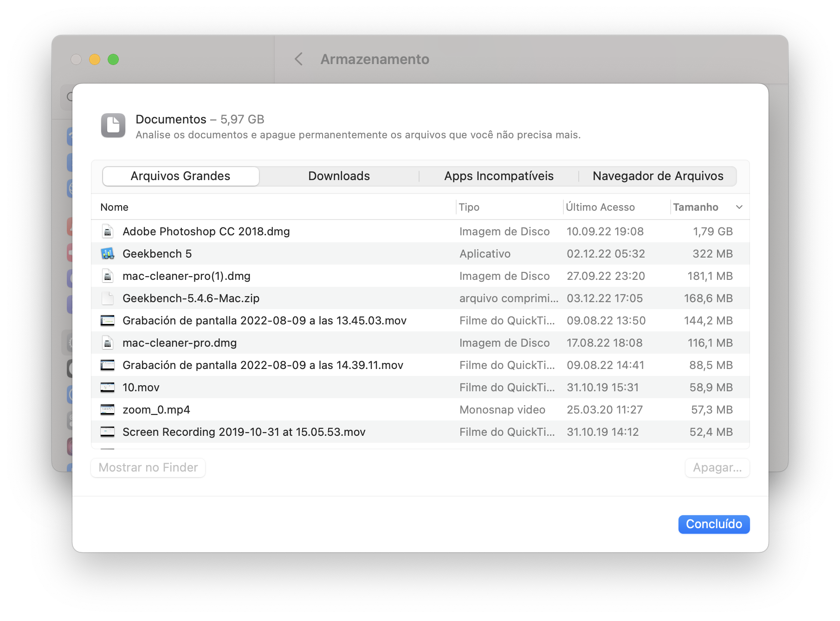Image resolution: width=840 pixels, height=621 pixels.
Task: Click the Geekbench-5.4.6-Mac.zip file icon
Action: click(x=108, y=298)
